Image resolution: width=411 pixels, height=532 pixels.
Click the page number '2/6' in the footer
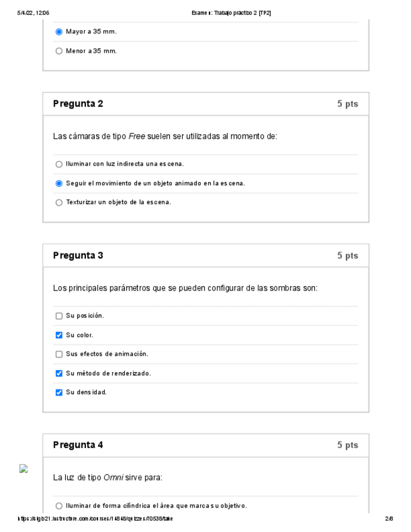coord(388,519)
